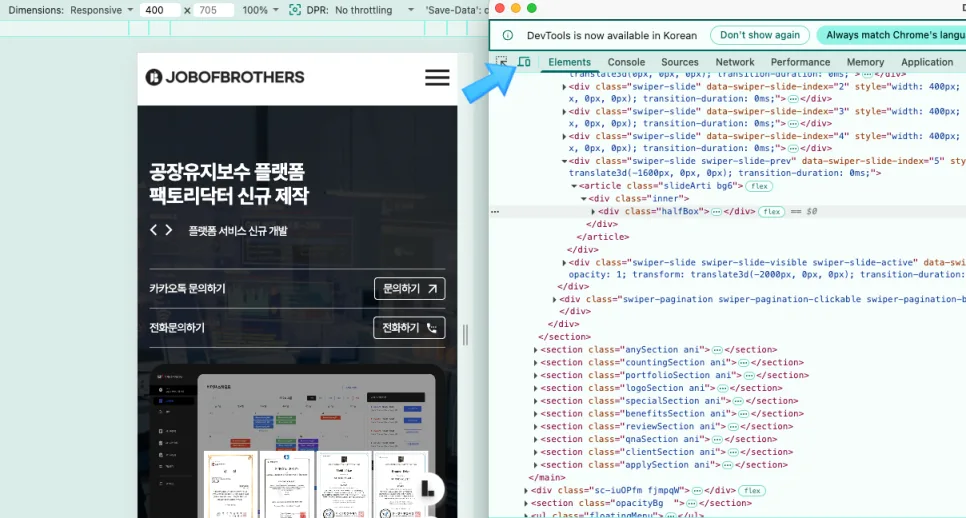The width and height of the screenshot is (966, 518).
Task: Collapse the div class inner node
Action: pos(583,198)
